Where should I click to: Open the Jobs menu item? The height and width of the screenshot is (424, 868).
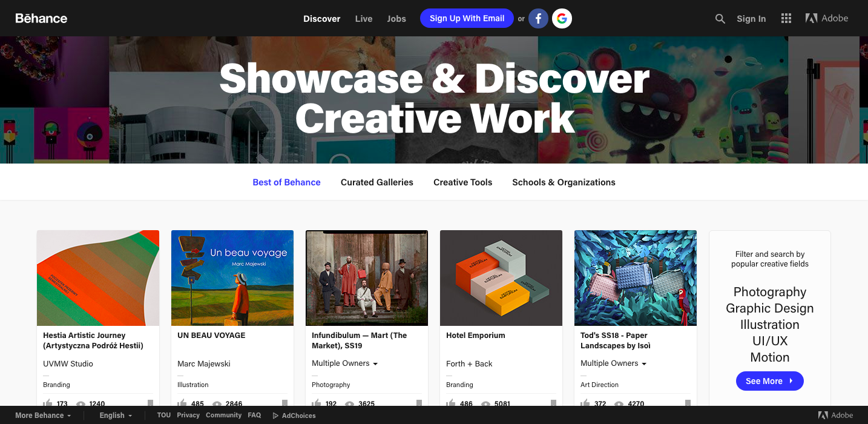tap(396, 19)
